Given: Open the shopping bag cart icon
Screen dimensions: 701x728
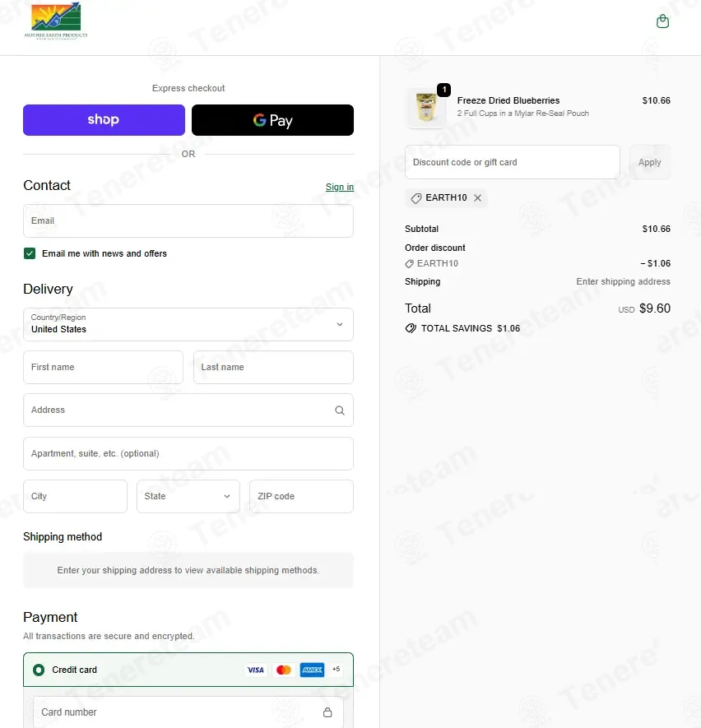Looking at the screenshot, I should point(662,21).
